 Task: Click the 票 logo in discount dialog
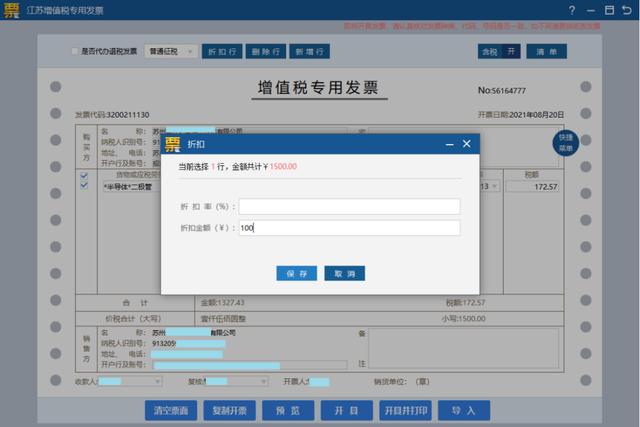174,144
